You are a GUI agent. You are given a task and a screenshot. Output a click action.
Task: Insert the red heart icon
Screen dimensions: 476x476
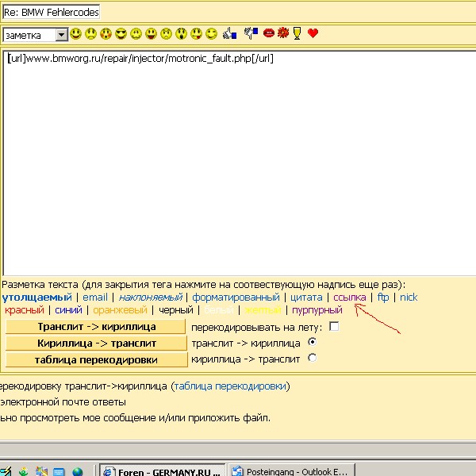313,34
